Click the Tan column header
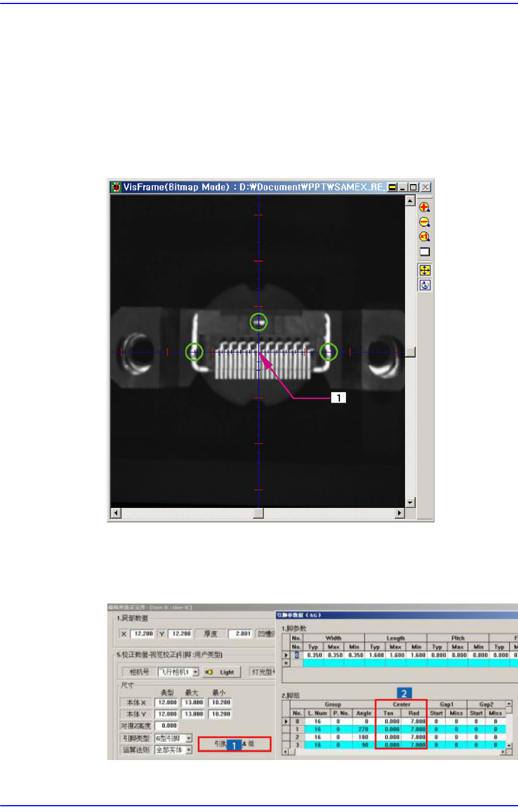The width and height of the screenshot is (518, 812). [x=388, y=713]
